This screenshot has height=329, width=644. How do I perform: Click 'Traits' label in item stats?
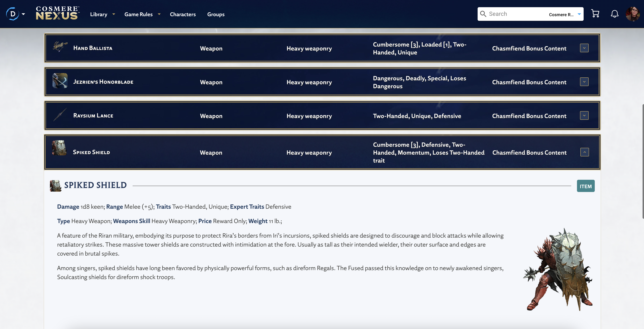pos(163,207)
